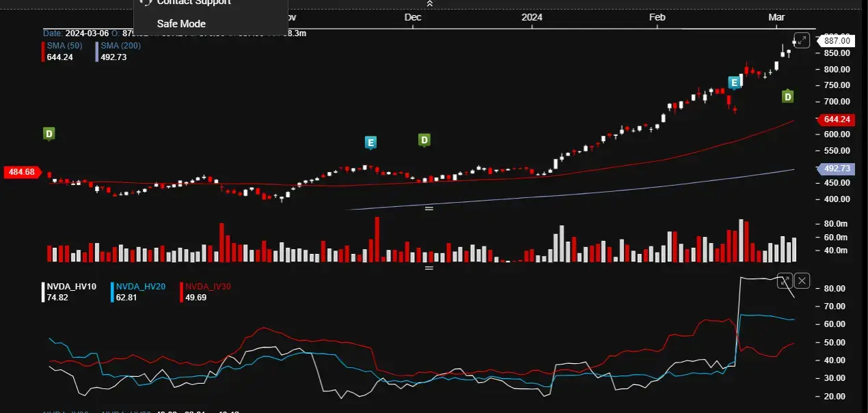The width and height of the screenshot is (868, 413).
Task: Click the latest earnings E marker near February
Action: point(735,83)
